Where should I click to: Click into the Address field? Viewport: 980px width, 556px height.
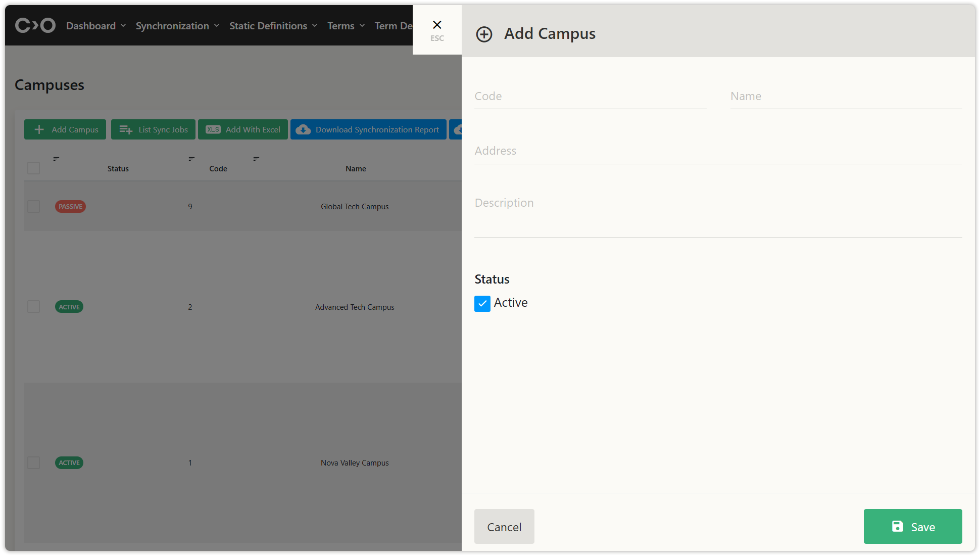pyautogui.click(x=717, y=151)
